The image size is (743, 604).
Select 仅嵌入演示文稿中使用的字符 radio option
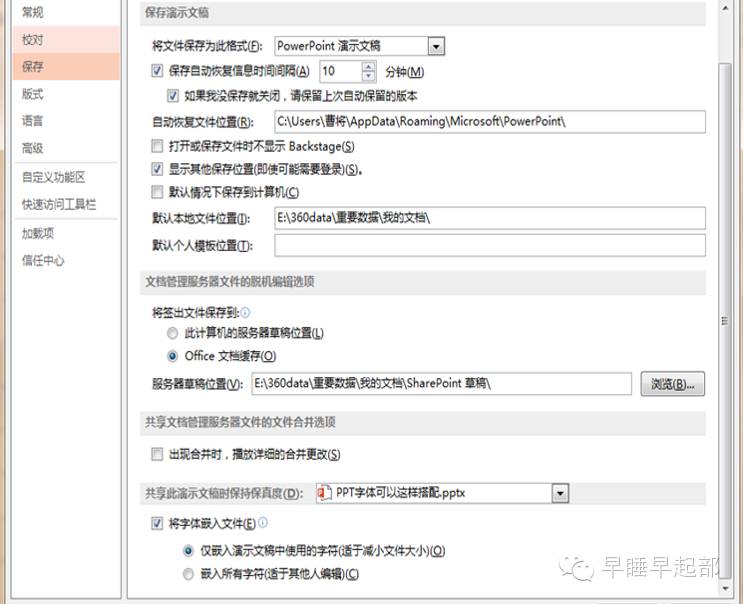pyautogui.click(x=188, y=551)
